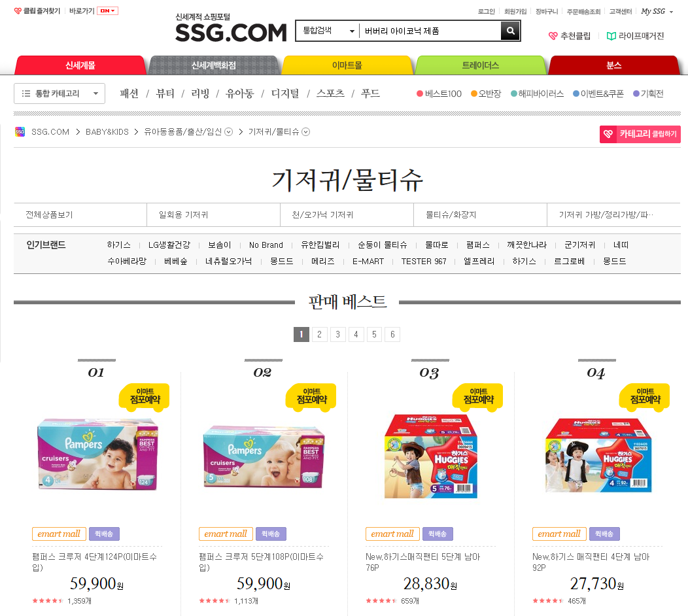Click the search magnifier button

[510, 31]
